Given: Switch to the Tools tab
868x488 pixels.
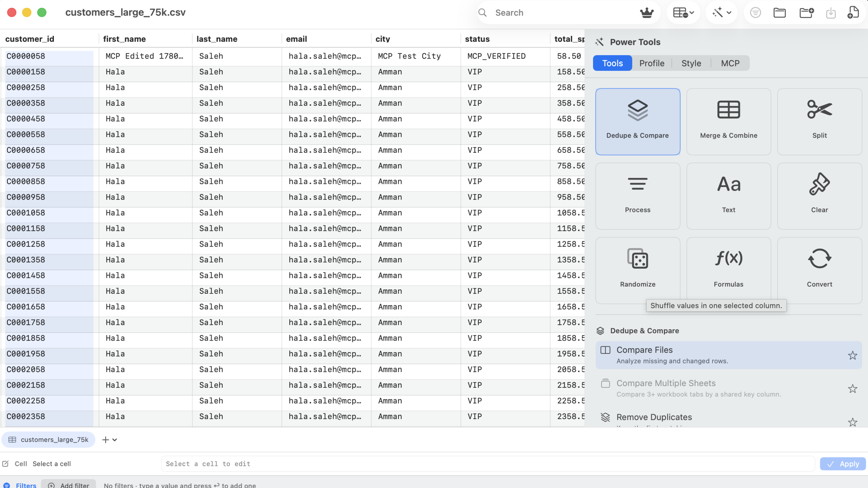Looking at the screenshot, I should pyautogui.click(x=612, y=63).
